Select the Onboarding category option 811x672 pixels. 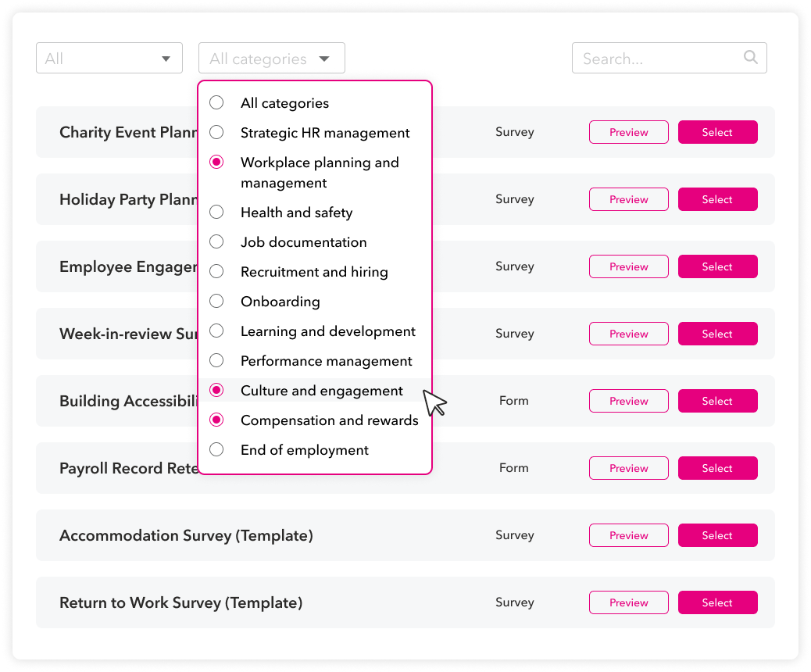[216, 302]
